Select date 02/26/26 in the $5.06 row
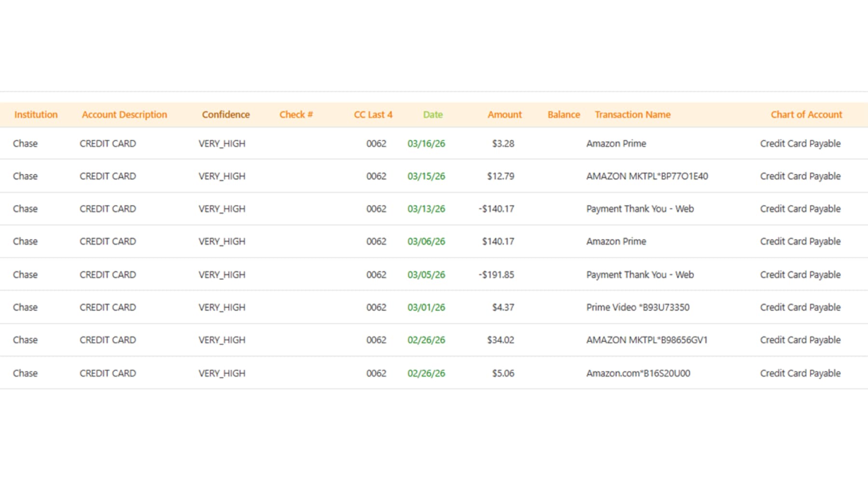The image size is (868, 488). pyautogui.click(x=426, y=373)
